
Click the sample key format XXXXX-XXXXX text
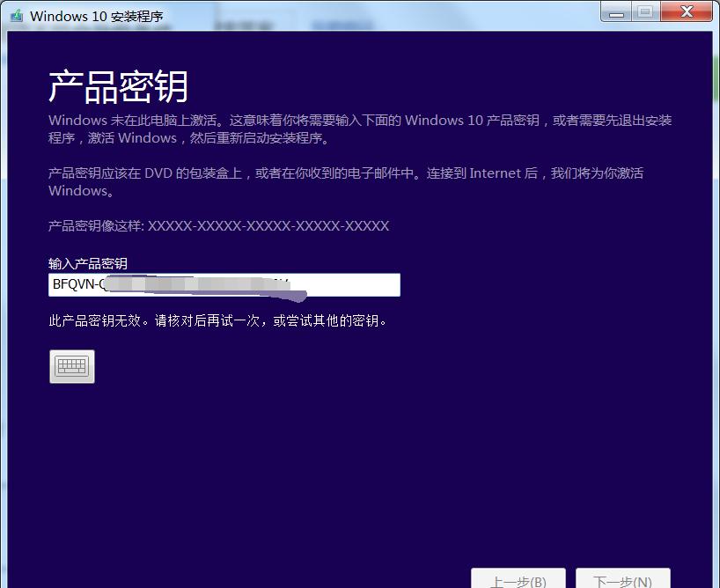click(x=268, y=225)
